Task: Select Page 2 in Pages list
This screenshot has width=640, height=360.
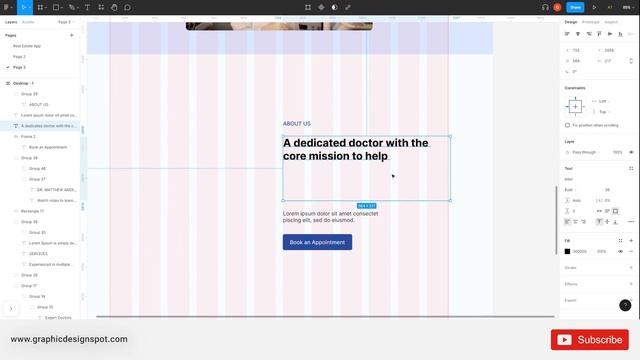Action: [x=19, y=57]
